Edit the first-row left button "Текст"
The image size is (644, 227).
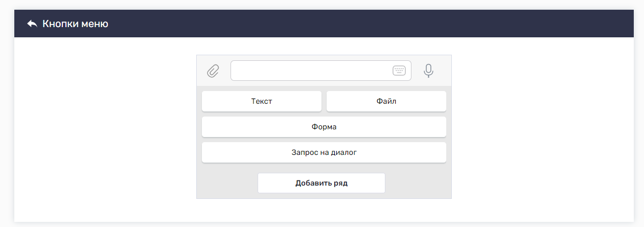pos(262,101)
